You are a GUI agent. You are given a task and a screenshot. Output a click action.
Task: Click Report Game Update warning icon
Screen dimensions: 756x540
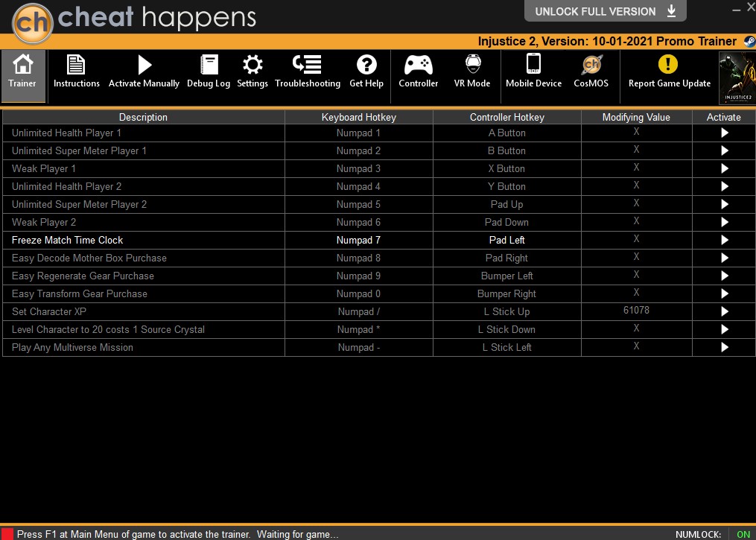click(x=668, y=64)
